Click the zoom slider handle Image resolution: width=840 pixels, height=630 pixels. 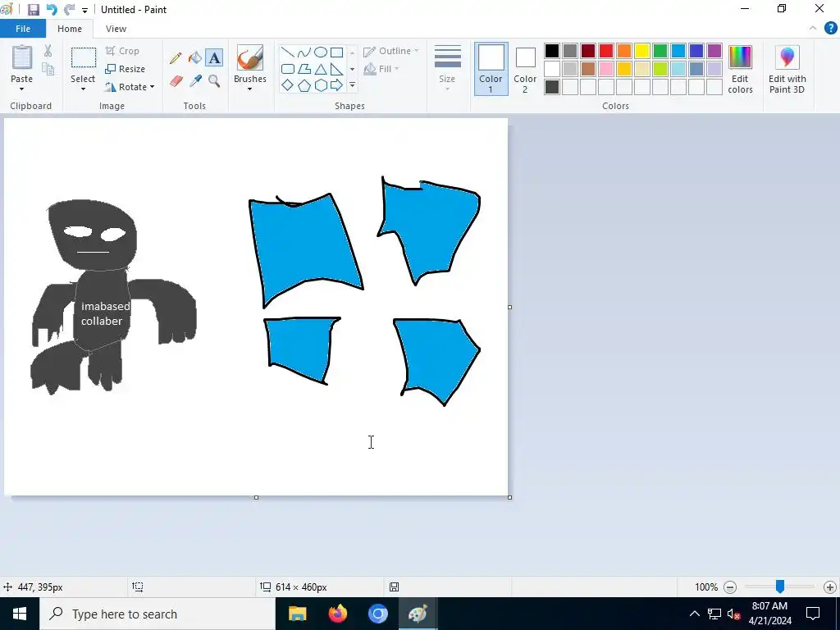[x=780, y=587]
